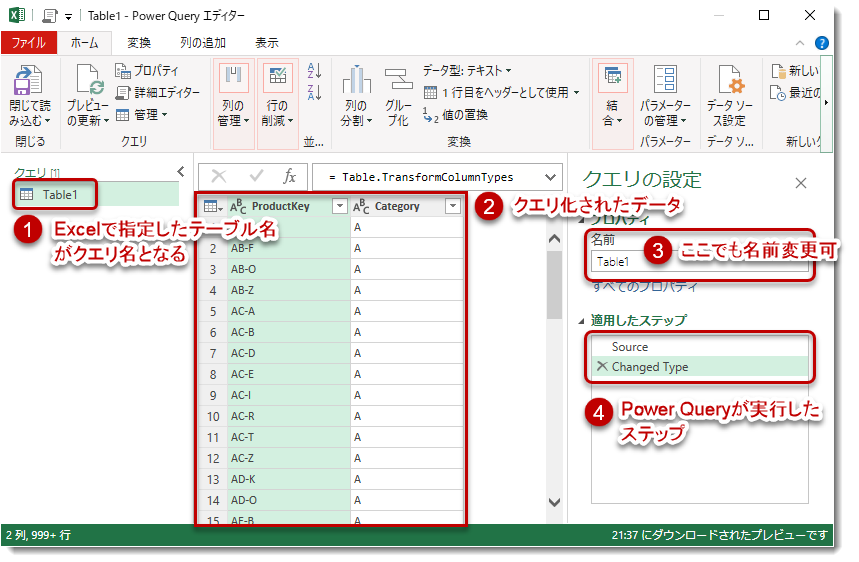
Task: Open the ProductKey column filter dropdown
Action: (340, 206)
